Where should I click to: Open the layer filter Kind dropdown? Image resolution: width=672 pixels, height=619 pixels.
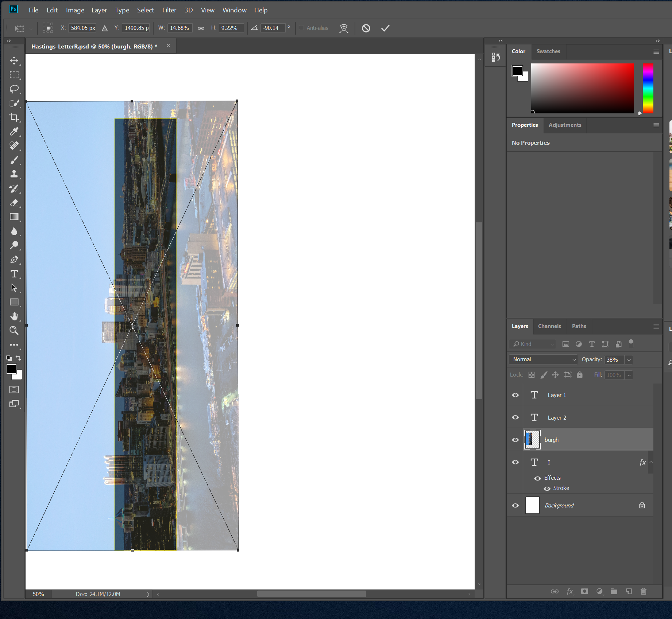tap(532, 344)
